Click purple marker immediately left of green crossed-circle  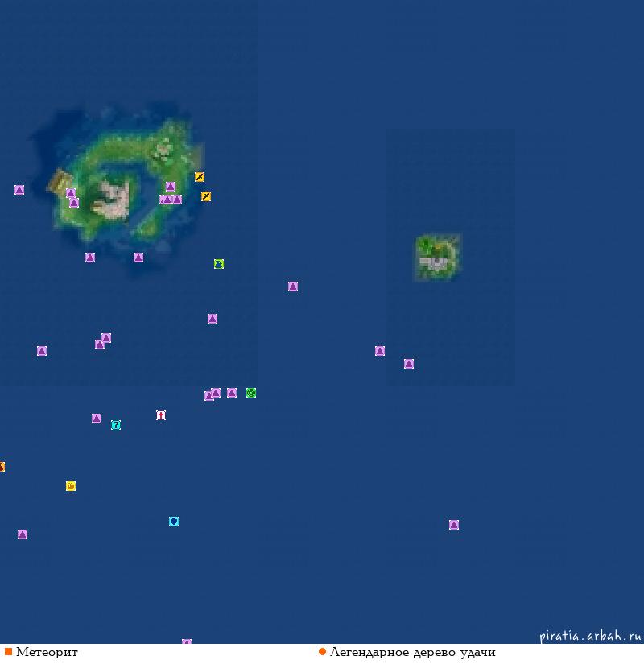click(232, 393)
